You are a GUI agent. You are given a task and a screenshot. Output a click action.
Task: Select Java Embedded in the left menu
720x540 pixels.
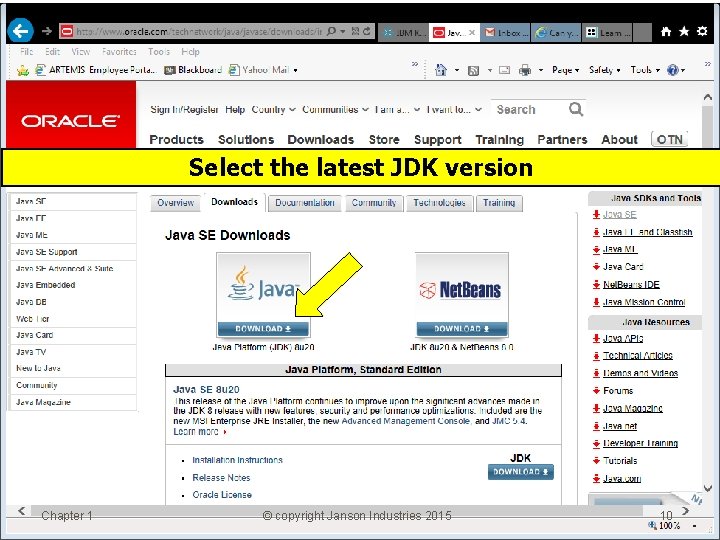coord(73,285)
